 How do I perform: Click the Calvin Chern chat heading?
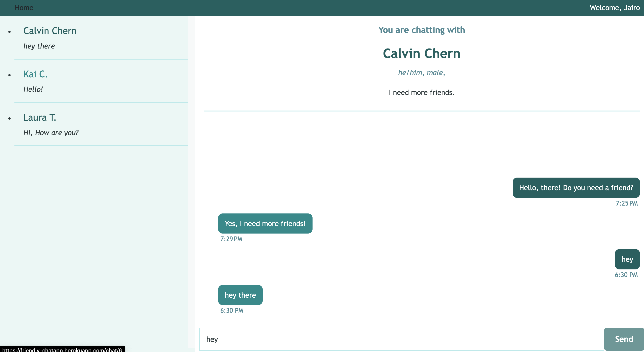click(x=422, y=53)
